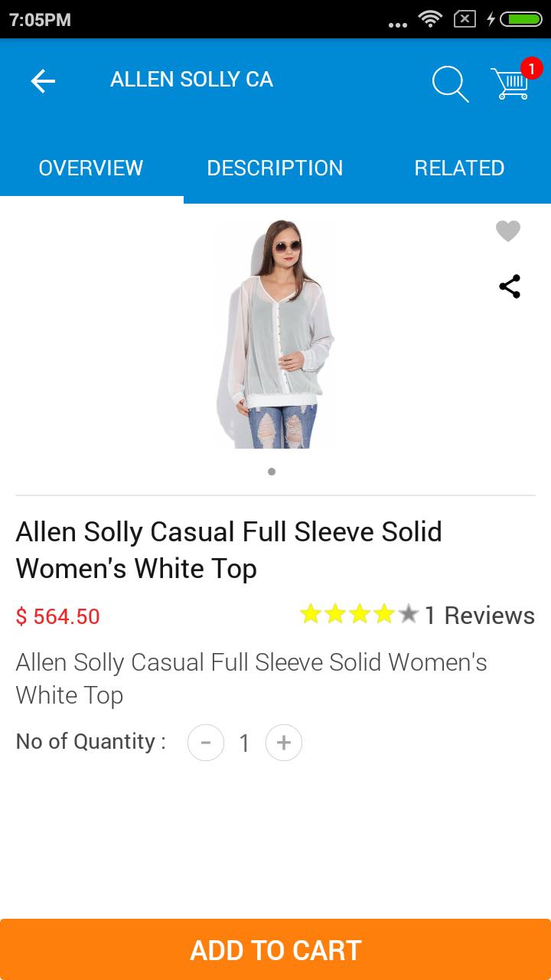Tap the image carousel page dot

click(271, 472)
